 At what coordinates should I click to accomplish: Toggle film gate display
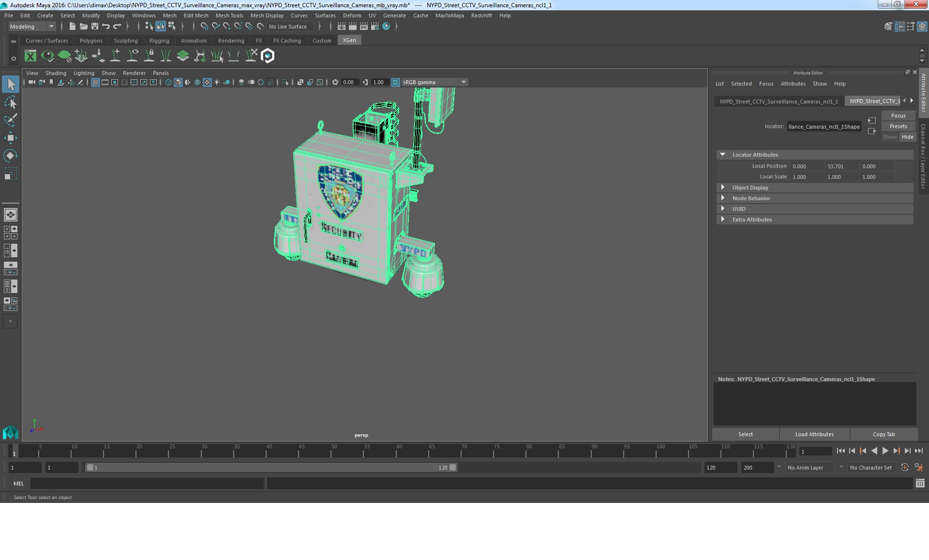pos(105,82)
